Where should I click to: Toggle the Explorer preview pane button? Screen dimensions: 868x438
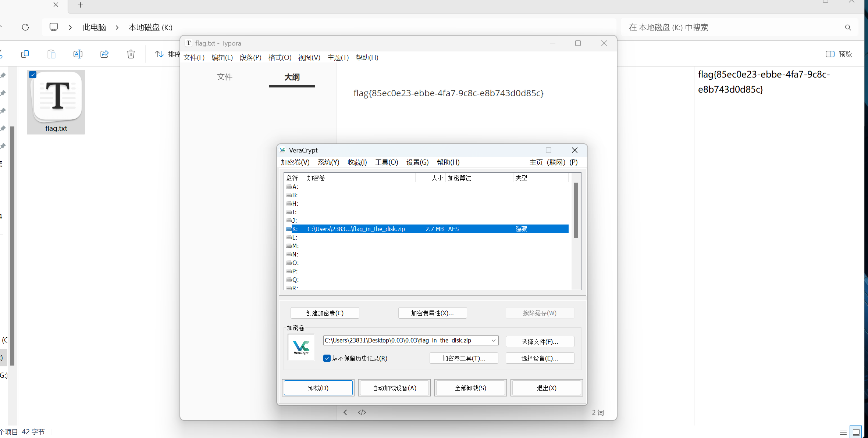click(839, 54)
